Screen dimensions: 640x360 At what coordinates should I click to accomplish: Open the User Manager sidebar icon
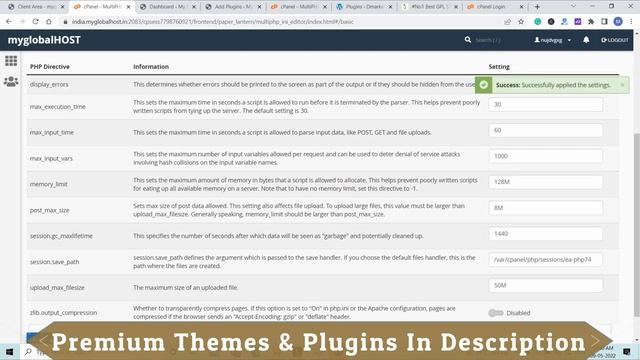click(x=11, y=82)
